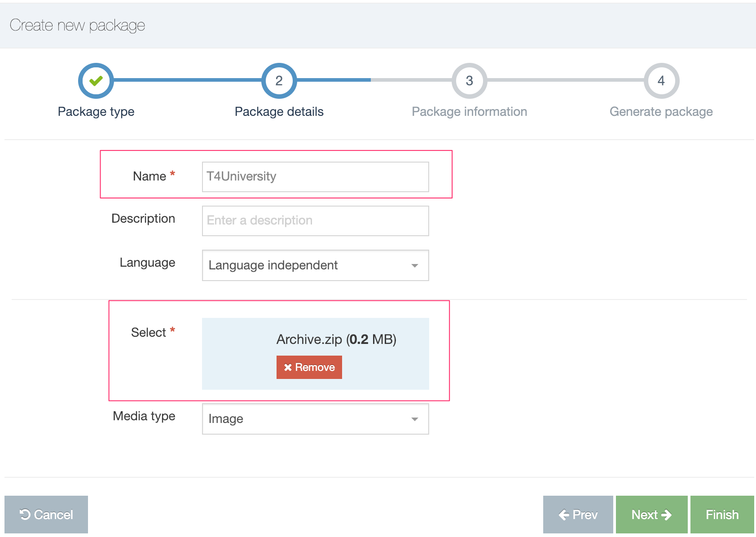This screenshot has height=537, width=756.
Task: Focus the Name field containing T4University
Action: click(x=315, y=176)
